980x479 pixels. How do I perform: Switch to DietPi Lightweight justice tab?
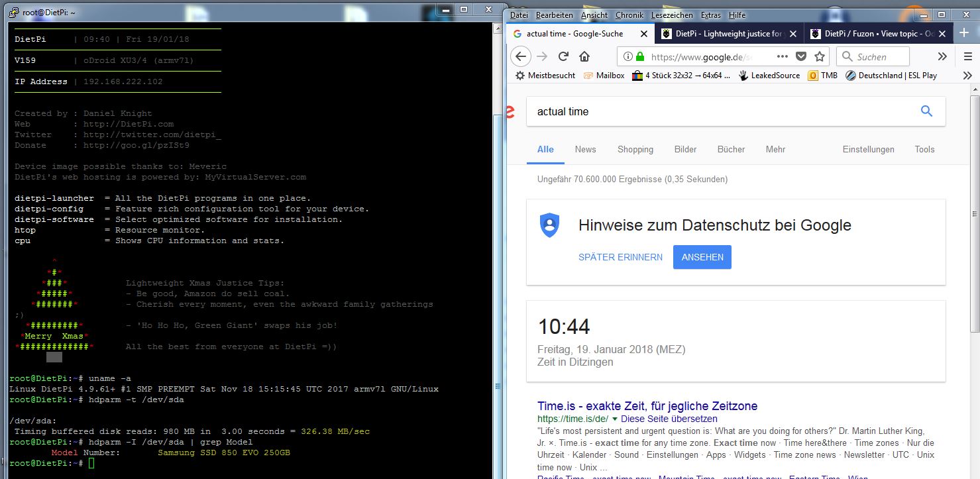pyautogui.click(x=730, y=34)
